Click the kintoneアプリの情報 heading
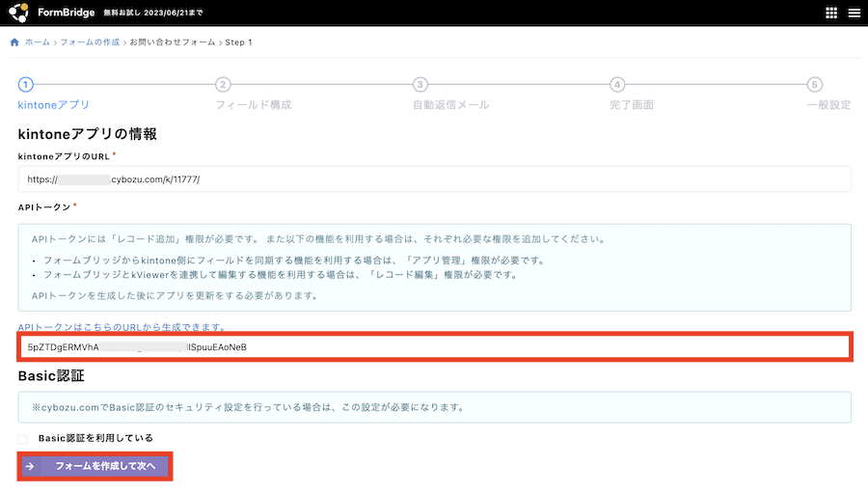The width and height of the screenshot is (868, 494). [x=88, y=134]
